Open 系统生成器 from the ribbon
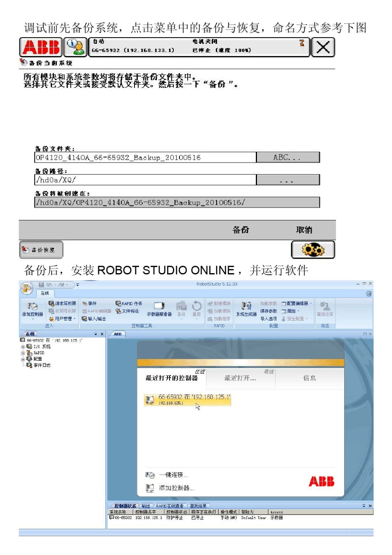This screenshot has width=392, height=555. (246, 309)
